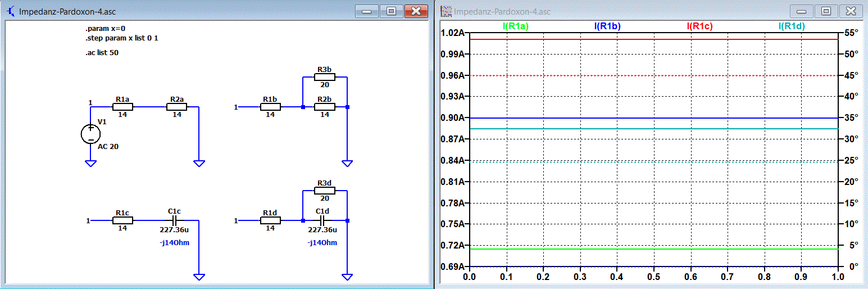Click the .ac list 50 directive
The height and width of the screenshot is (289, 868).
pyautogui.click(x=102, y=52)
